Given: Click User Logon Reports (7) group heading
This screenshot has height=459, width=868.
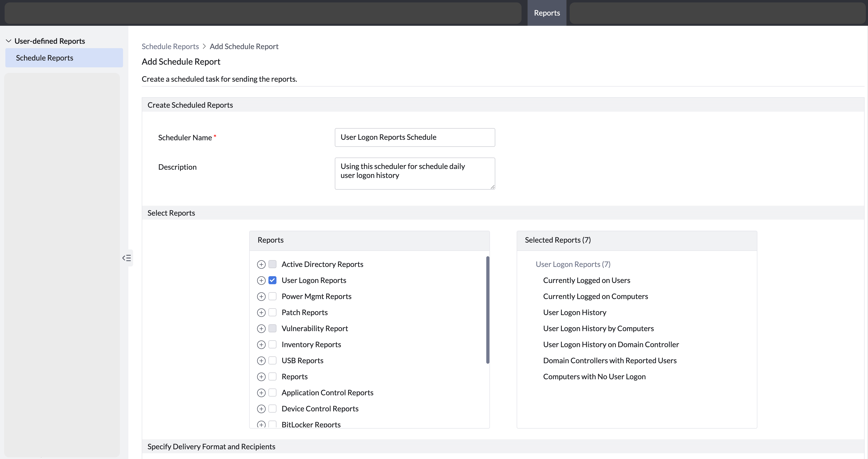Looking at the screenshot, I should click(x=573, y=264).
